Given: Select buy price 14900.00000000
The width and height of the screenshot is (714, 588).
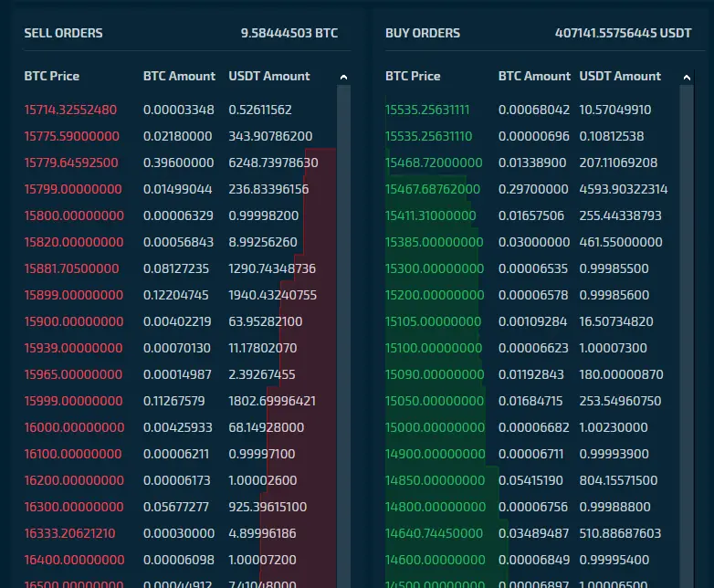Looking at the screenshot, I should [x=436, y=454].
